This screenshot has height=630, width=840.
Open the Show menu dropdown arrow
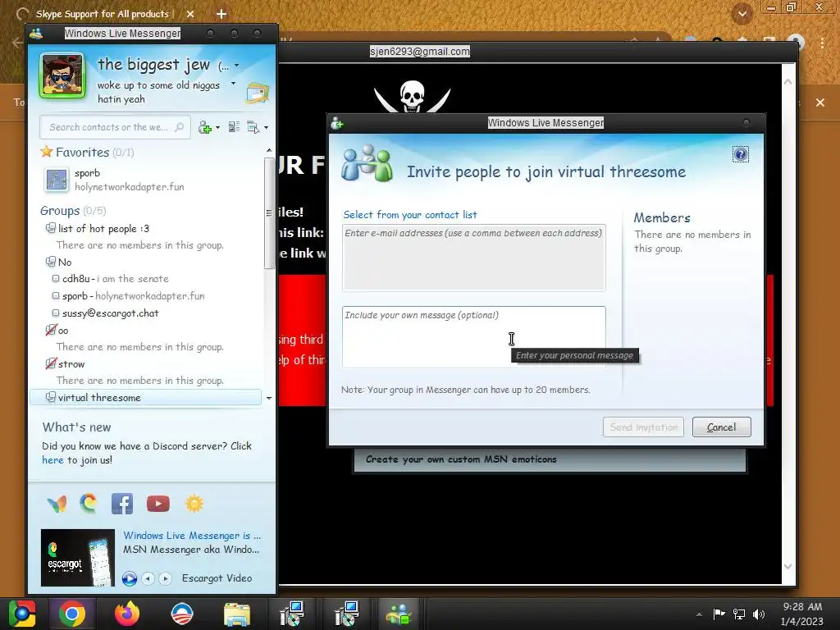tap(267, 127)
